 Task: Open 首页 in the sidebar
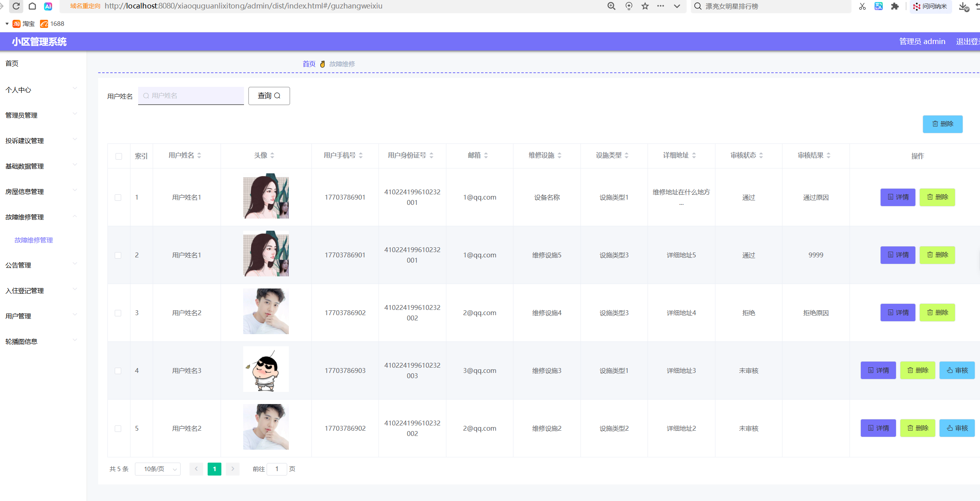click(12, 63)
